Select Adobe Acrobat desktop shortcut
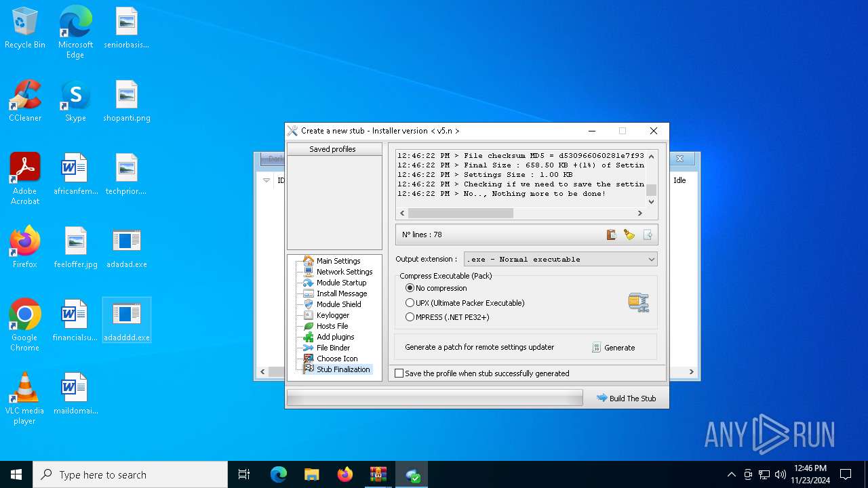Screen dimensions: 868x488 (x=25, y=179)
